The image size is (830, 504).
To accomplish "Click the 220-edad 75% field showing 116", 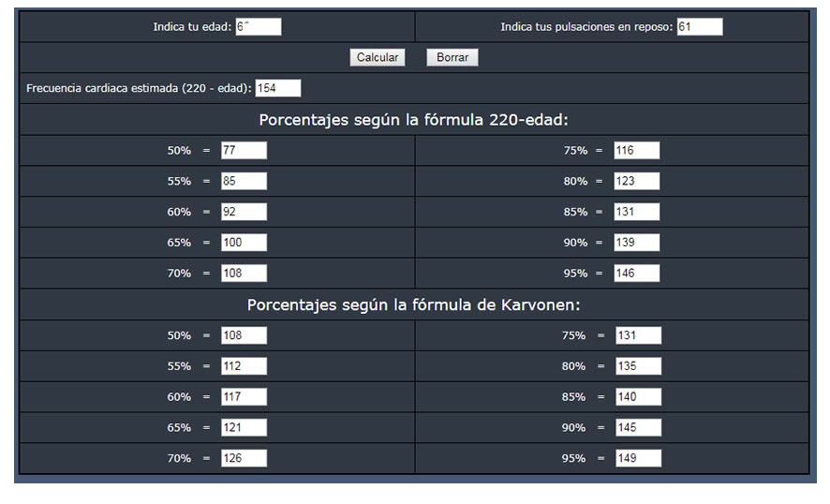I will [x=637, y=151].
